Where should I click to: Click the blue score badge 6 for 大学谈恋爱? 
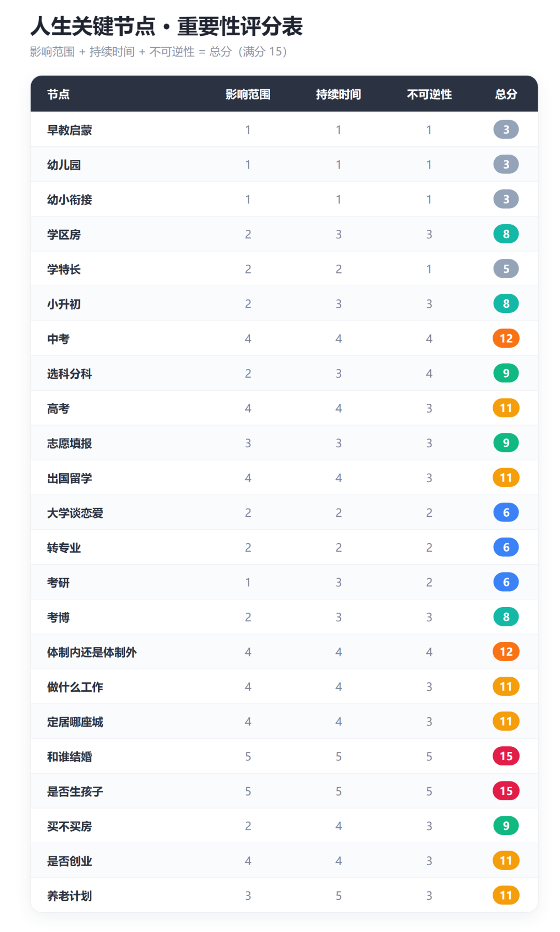coord(506,512)
